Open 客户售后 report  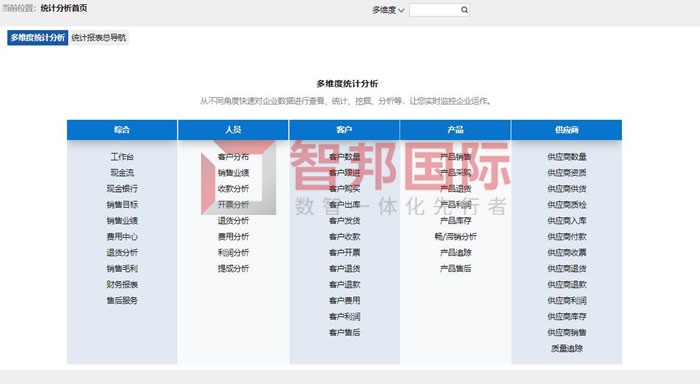click(344, 333)
